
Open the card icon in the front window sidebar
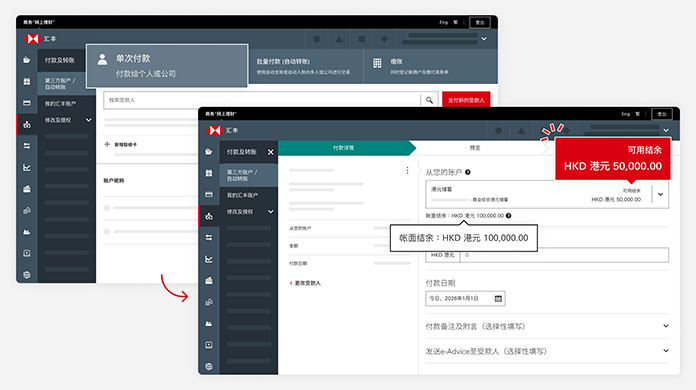[x=209, y=194]
